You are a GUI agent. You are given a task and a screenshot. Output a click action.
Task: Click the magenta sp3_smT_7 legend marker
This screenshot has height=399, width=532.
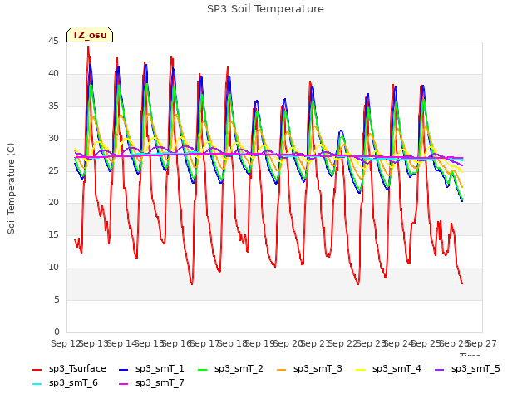click(124, 384)
